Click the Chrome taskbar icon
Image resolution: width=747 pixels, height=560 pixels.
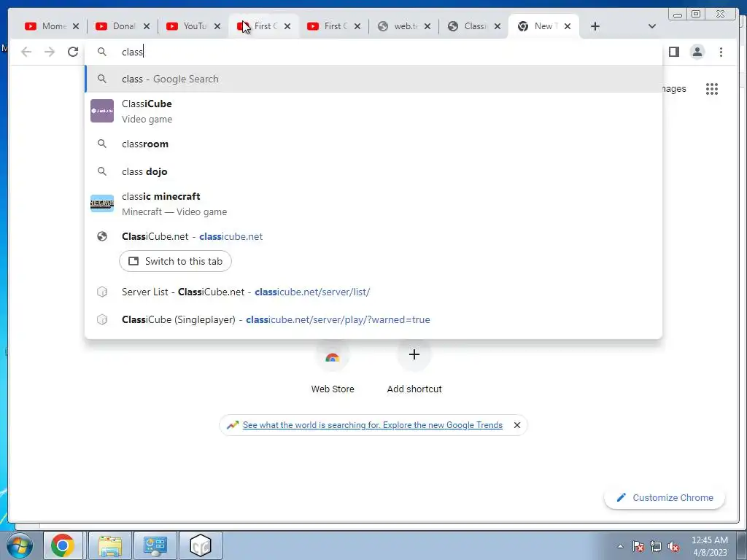point(63,545)
